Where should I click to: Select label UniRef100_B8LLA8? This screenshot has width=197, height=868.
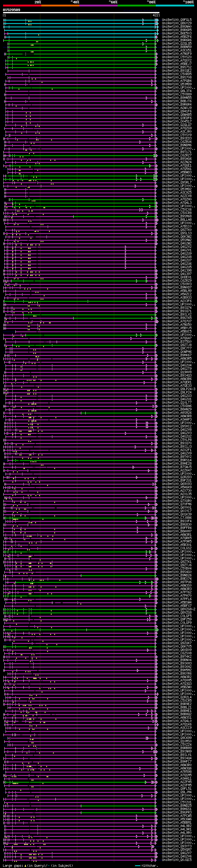177,220
